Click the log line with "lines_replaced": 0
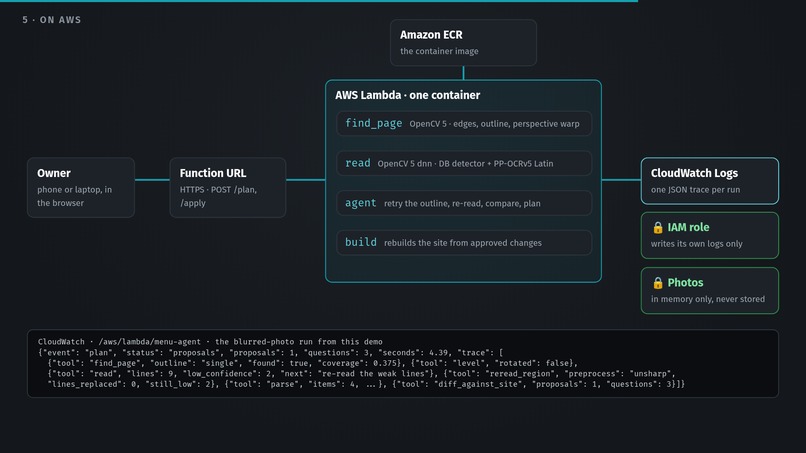 tap(366, 384)
